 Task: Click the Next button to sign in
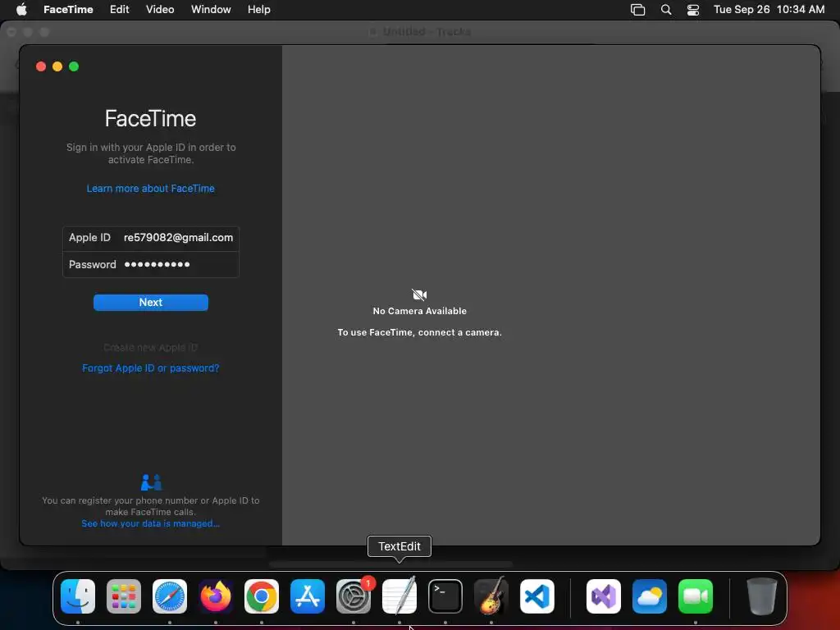[151, 302]
